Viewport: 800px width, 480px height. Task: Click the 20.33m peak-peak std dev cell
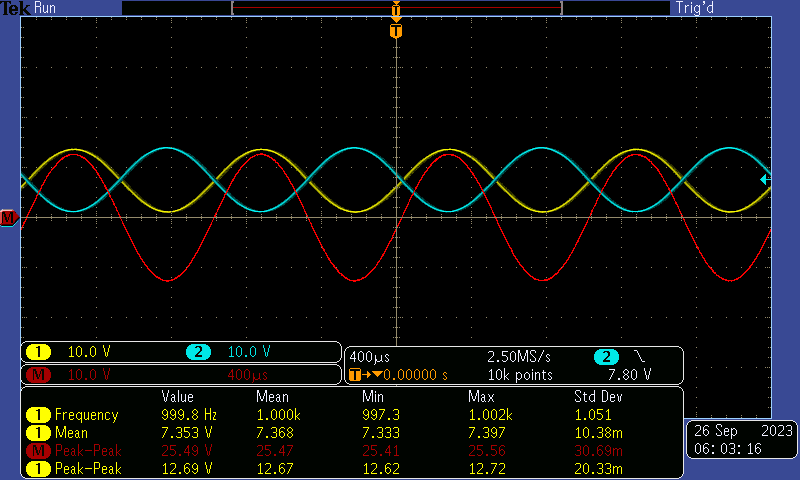(598, 469)
